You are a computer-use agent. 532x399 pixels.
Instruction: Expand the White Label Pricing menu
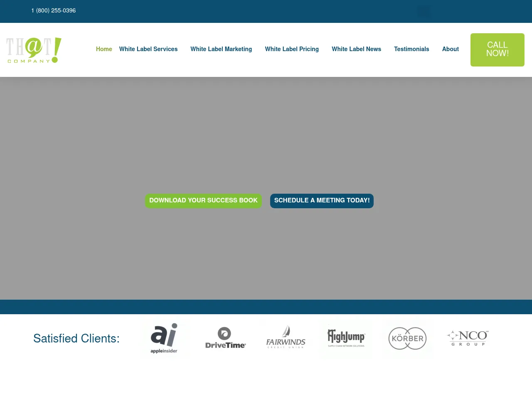292,49
